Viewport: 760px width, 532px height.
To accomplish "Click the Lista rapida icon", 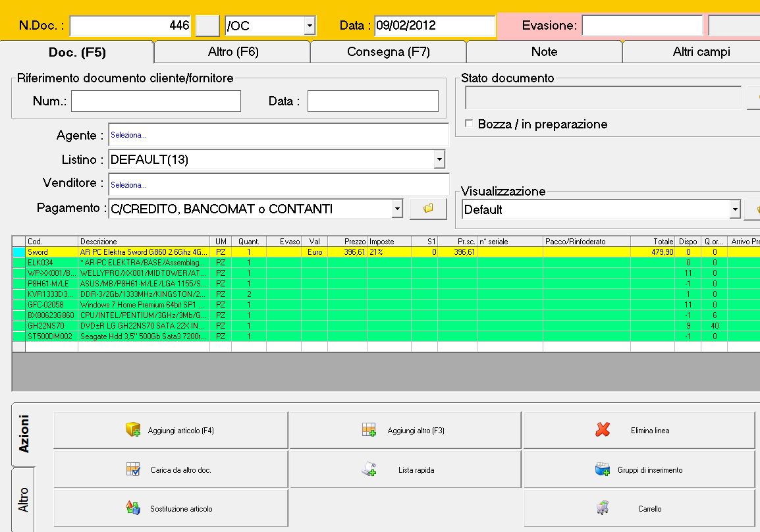I will click(x=369, y=469).
